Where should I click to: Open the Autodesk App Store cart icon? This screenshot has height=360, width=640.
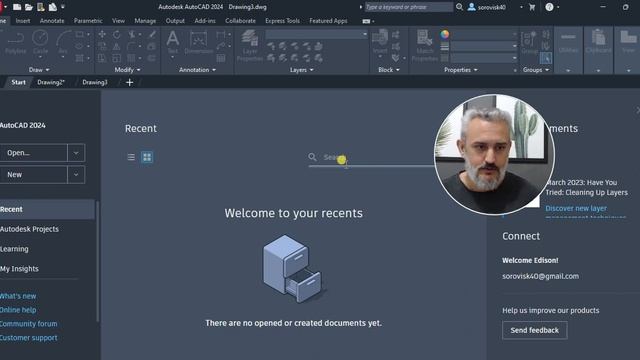[532, 7]
